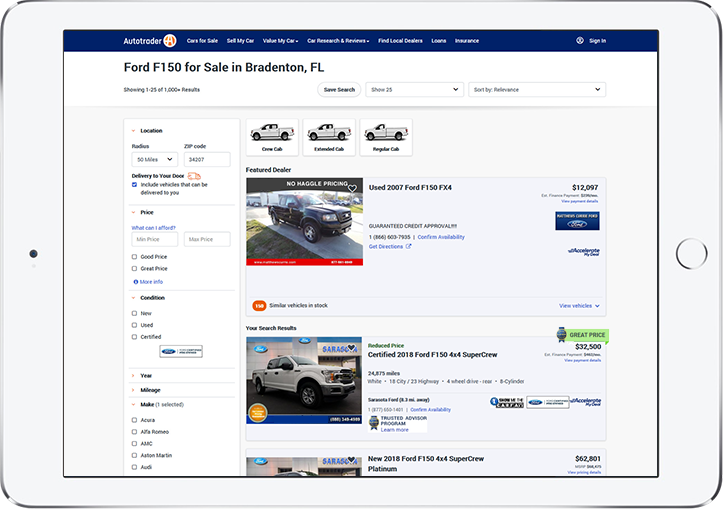723x509 pixels.
Task: Click the Trusted Advisor Program ribbon icon
Action: [x=374, y=422]
